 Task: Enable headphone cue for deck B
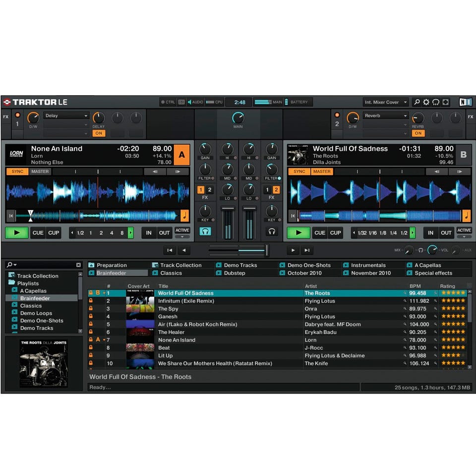coord(272,232)
